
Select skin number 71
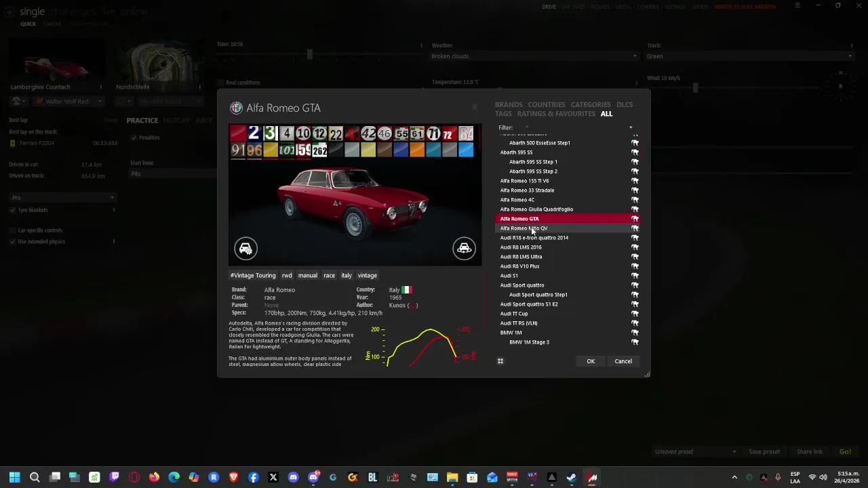[x=433, y=134]
